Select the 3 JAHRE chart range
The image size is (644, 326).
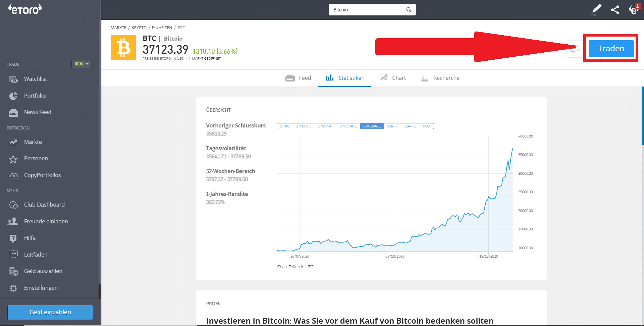(410, 126)
